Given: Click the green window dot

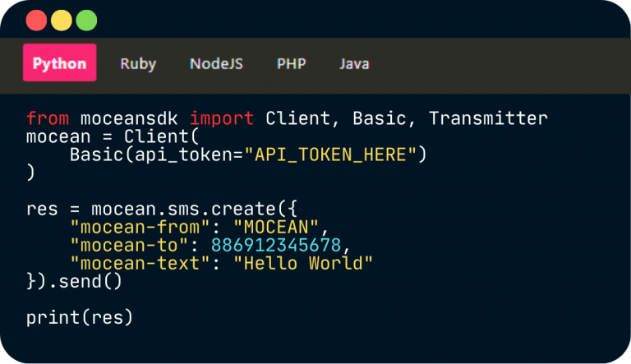Looking at the screenshot, I should coord(86,20).
